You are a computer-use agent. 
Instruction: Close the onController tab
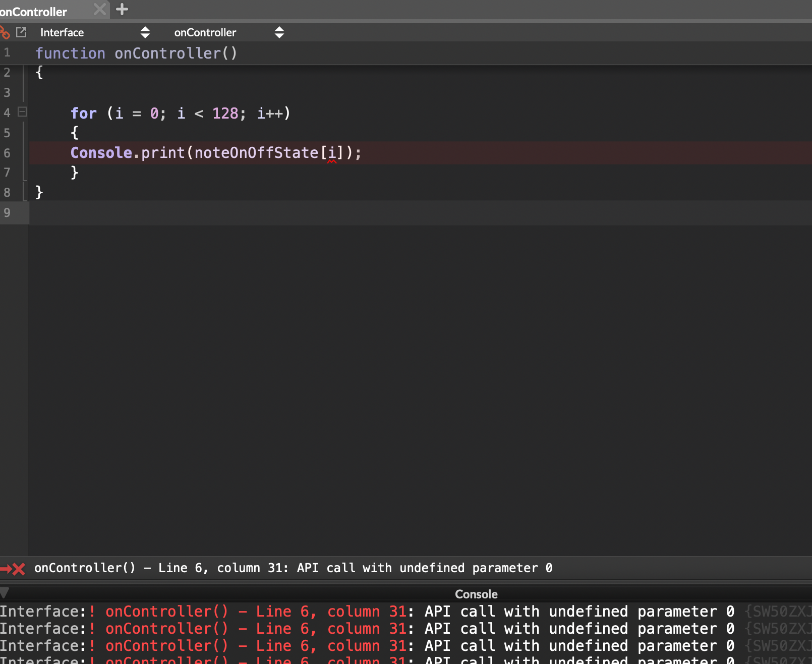(x=100, y=9)
